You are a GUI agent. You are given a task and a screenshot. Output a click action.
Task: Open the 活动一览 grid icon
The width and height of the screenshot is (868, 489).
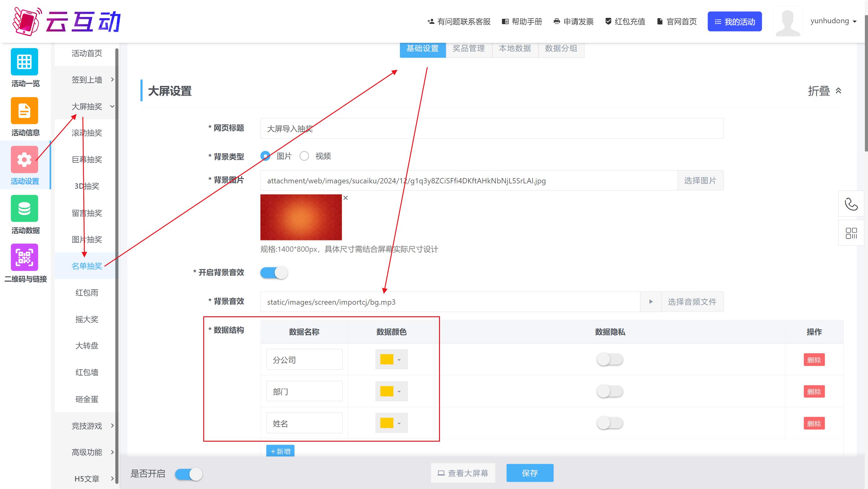pyautogui.click(x=24, y=62)
